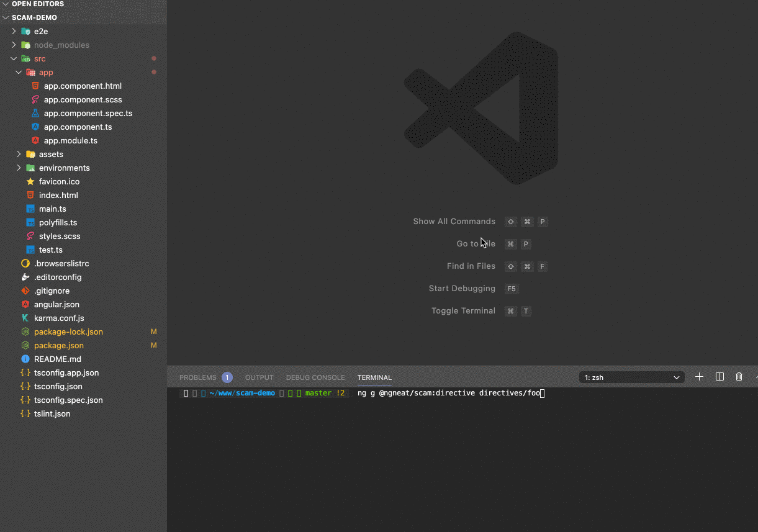Click the git icon beside .gitignore
Image resolution: width=758 pixels, height=532 pixels.
(x=25, y=291)
